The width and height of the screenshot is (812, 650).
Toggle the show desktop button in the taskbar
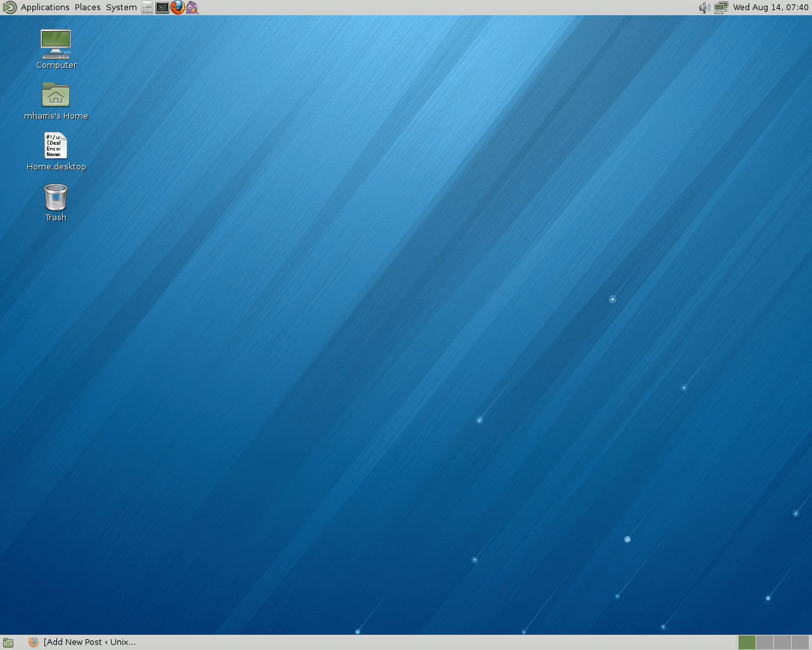coord(8,642)
